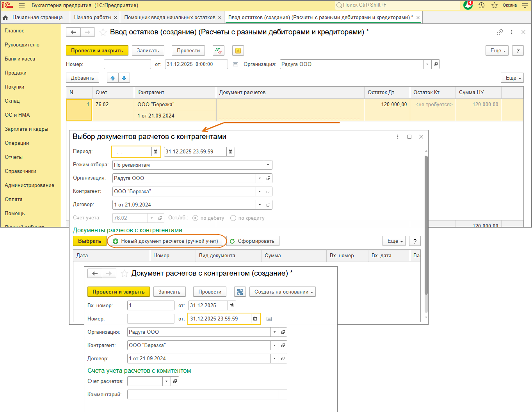
Task: Focus the Комментарий input field
Action: [203, 395]
